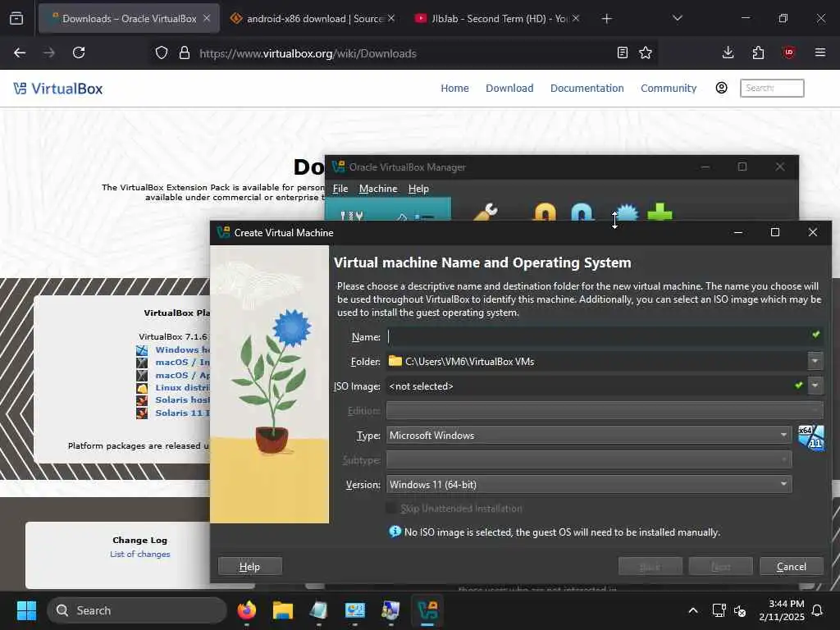Open the Community link on VirtualBox site
This screenshot has width=840, height=630.
click(x=668, y=88)
